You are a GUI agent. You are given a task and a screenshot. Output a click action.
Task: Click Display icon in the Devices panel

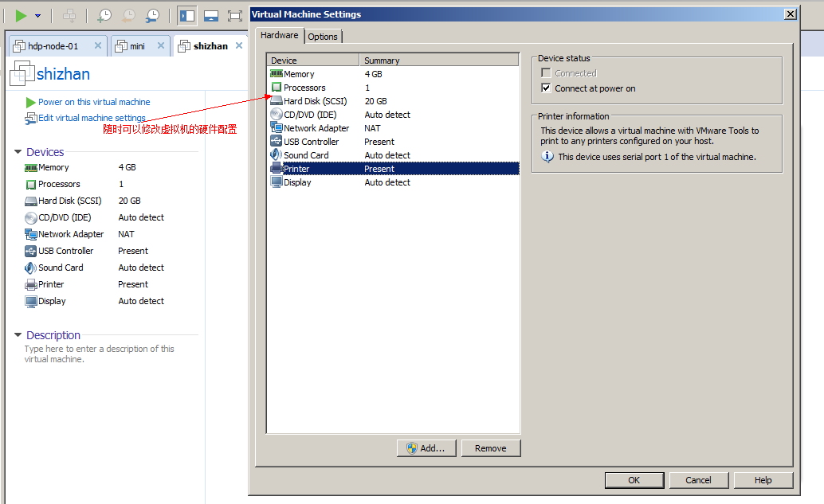click(x=31, y=301)
